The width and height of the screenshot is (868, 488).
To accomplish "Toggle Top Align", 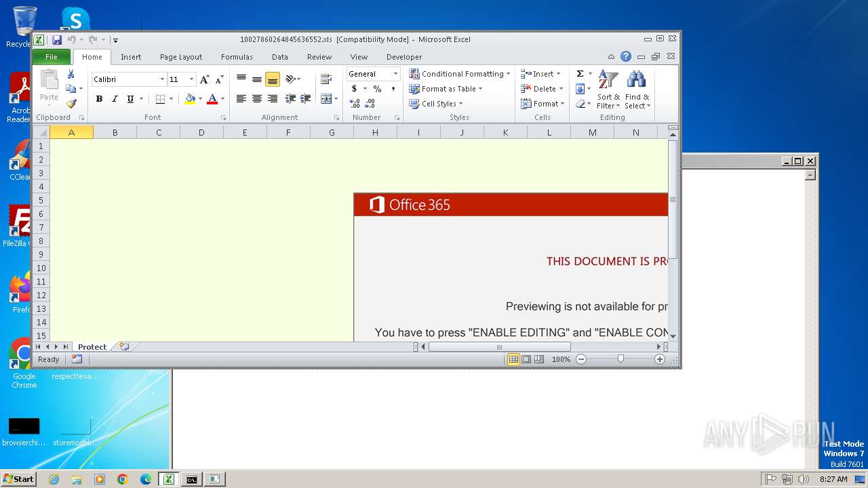I will (x=241, y=79).
